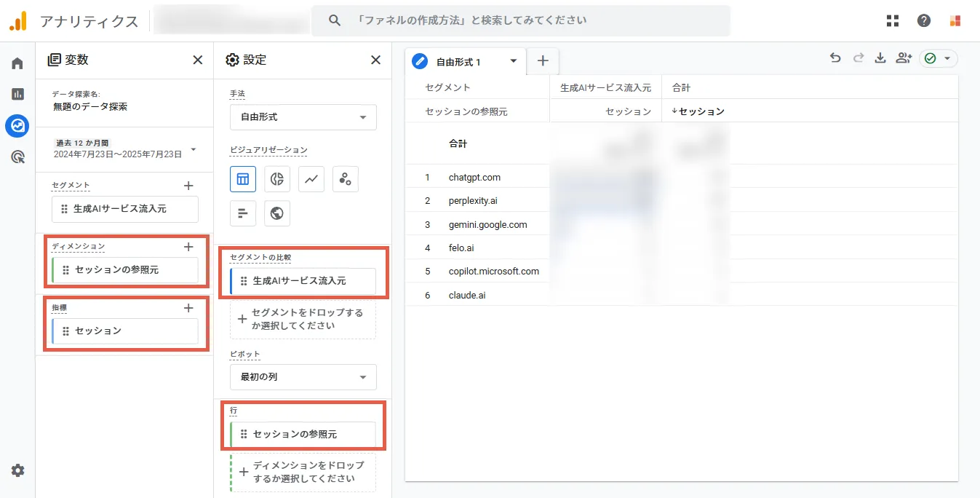Viewport: 980px width, 498px height.
Task: Open the 自由形式 1 tab menu arrow
Action: (513, 61)
